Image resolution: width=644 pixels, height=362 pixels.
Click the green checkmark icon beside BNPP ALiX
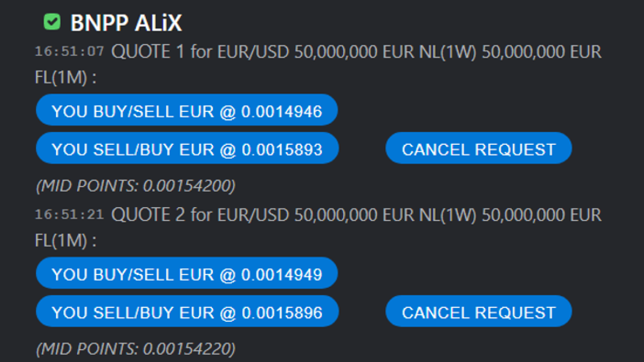52,22
